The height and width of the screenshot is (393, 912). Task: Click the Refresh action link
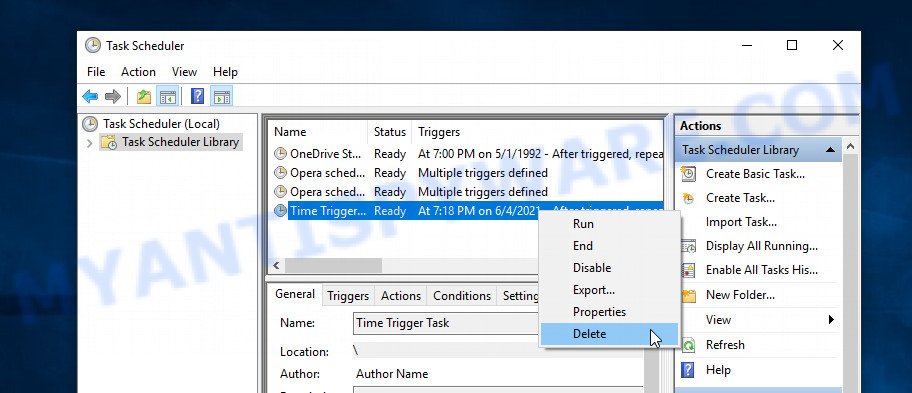(725, 345)
